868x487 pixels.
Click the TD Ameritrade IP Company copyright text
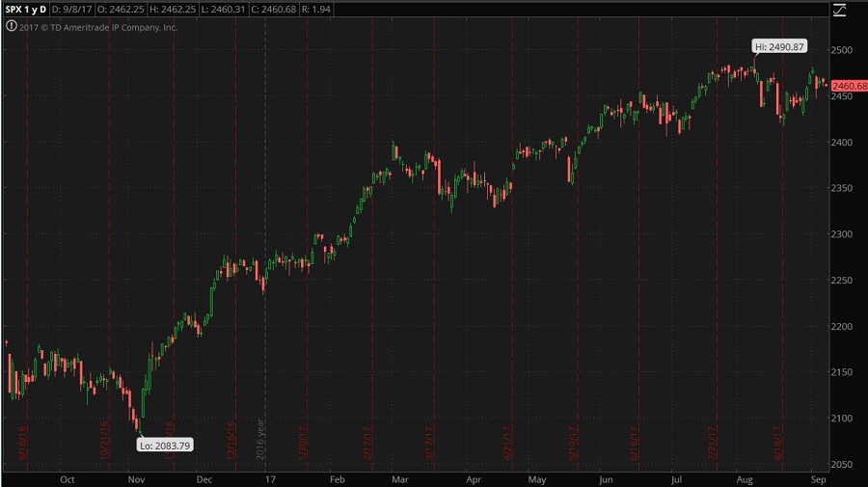97,28
